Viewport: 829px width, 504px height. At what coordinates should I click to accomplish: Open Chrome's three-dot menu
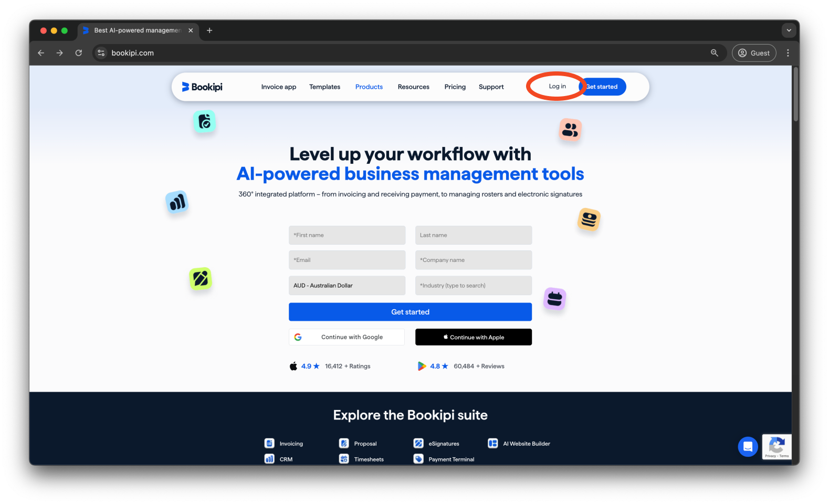point(788,53)
